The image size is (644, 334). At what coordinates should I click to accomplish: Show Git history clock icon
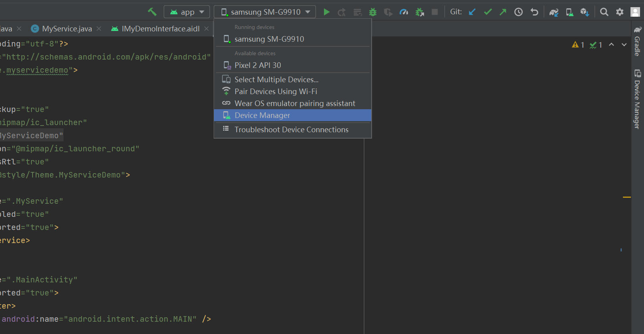519,12
